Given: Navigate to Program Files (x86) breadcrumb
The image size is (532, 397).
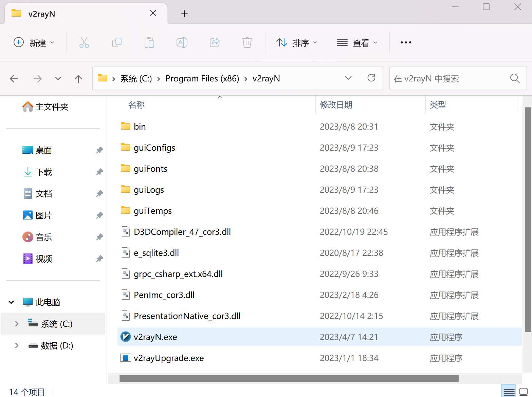Looking at the screenshot, I should [202, 79].
